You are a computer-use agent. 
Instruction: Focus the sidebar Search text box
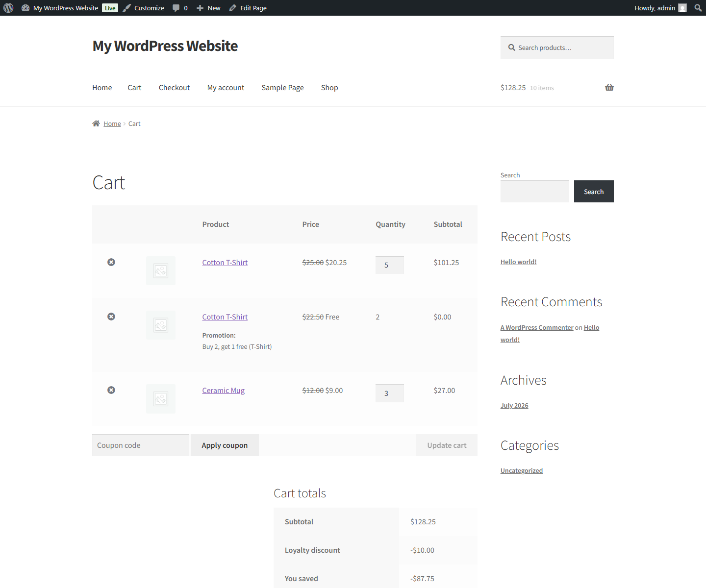click(x=535, y=192)
